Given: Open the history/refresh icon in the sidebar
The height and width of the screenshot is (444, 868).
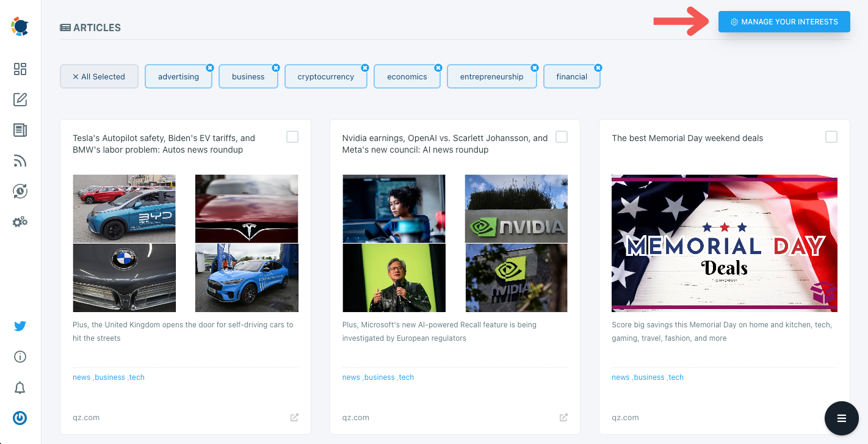Looking at the screenshot, I should (x=20, y=191).
